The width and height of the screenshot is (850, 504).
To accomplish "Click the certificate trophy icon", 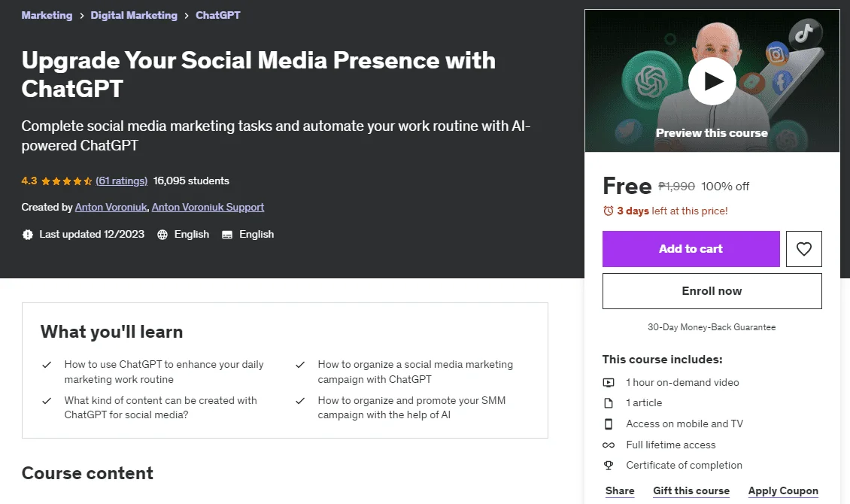I will pos(609,466).
